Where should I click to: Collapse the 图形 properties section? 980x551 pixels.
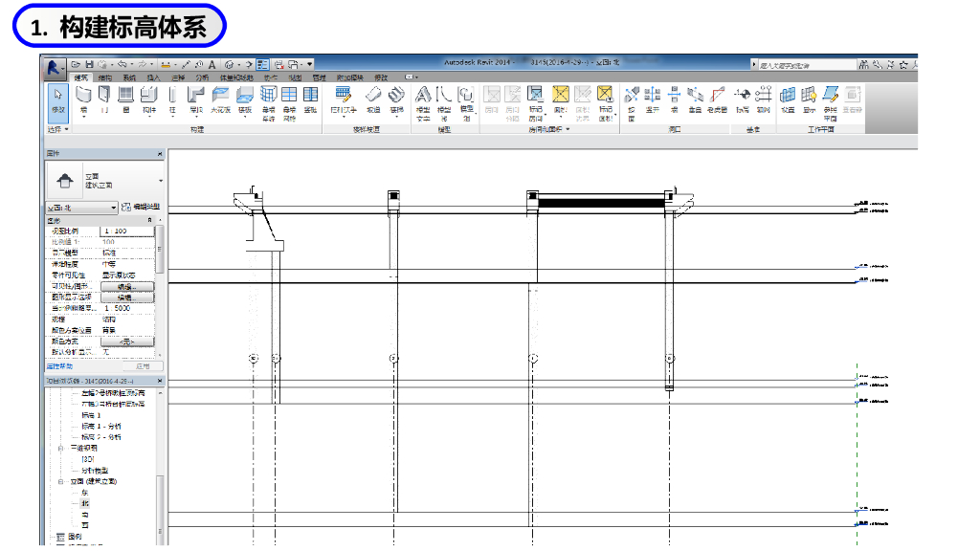pyautogui.click(x=149, y=221)
